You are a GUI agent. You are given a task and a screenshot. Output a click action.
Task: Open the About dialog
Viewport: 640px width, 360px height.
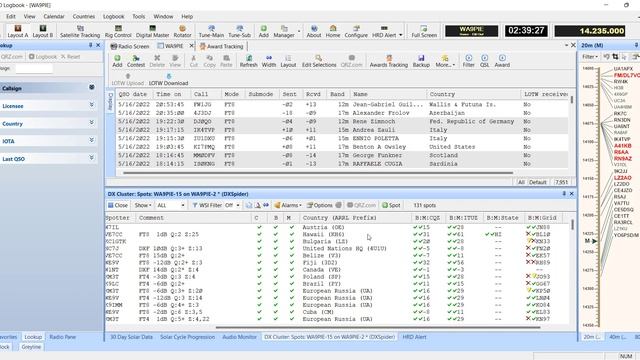(x=314, y=31)
